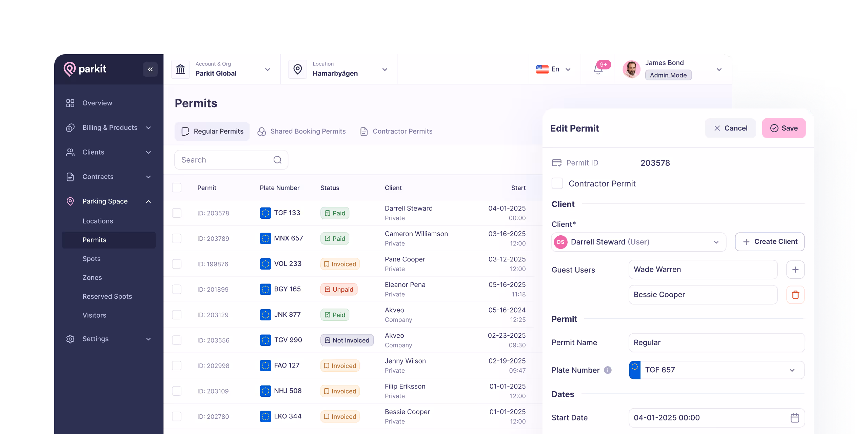Viewport: 868px width, 434px height.
Task: Click the Parking Space pin icon
Action: click(x=70, y=201)
